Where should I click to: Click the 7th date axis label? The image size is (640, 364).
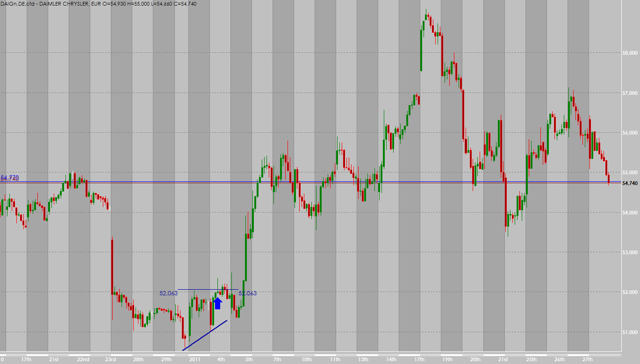(278, 359)
